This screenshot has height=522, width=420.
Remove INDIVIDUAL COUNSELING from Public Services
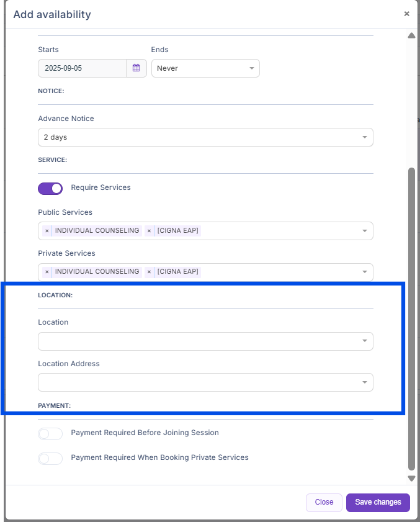coord(47,231)
